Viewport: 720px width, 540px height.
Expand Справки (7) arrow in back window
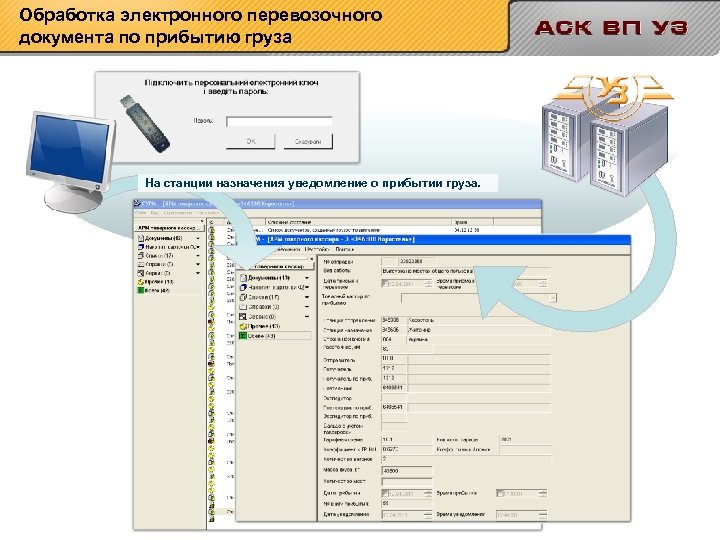coord(198,265)
